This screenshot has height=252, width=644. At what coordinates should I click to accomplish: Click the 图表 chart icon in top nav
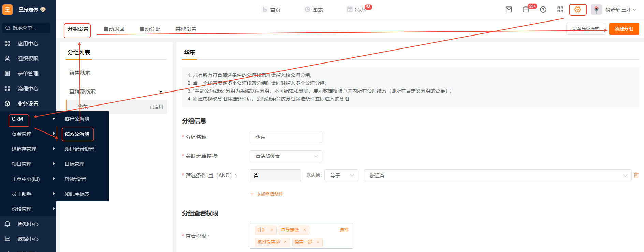[x=307, y=10]
